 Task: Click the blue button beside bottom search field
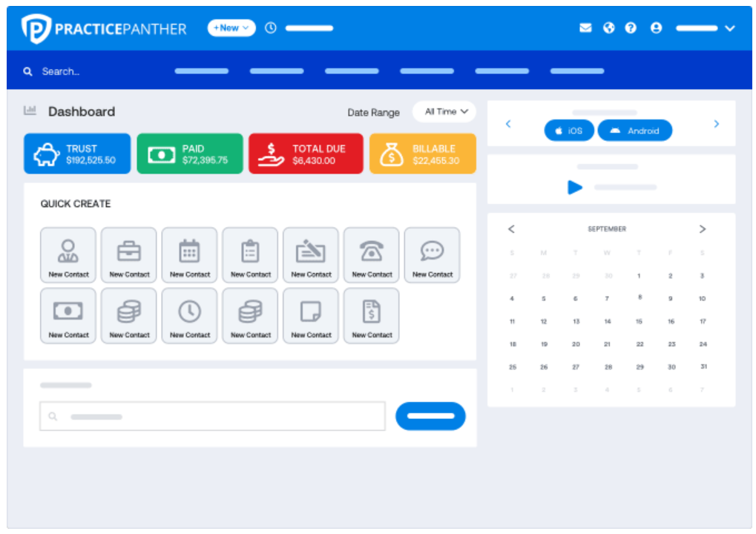click(x=430, y=416)
